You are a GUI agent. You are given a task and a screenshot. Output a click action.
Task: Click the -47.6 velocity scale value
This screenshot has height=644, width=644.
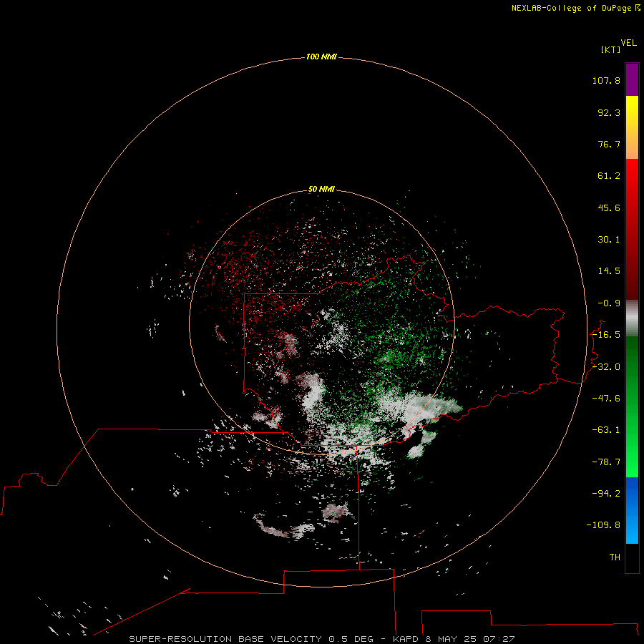pos(606,399)
